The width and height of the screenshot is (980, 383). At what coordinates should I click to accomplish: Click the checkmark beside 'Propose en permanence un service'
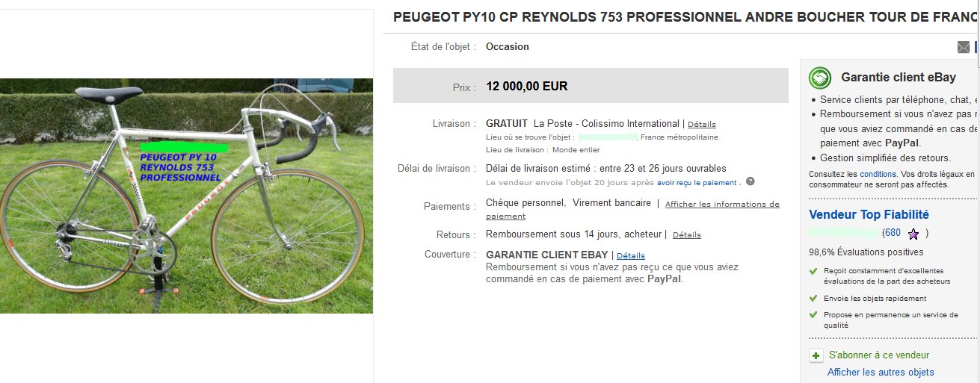(x=813, y=314)
